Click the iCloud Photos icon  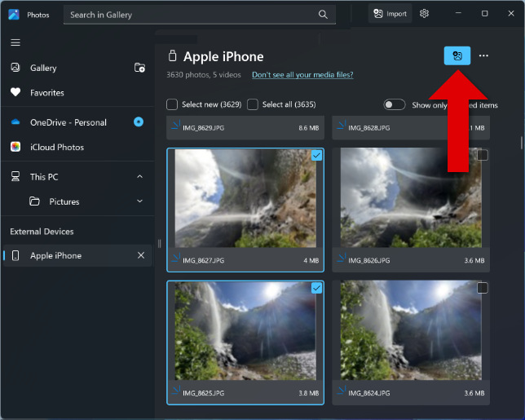(15, 147)
